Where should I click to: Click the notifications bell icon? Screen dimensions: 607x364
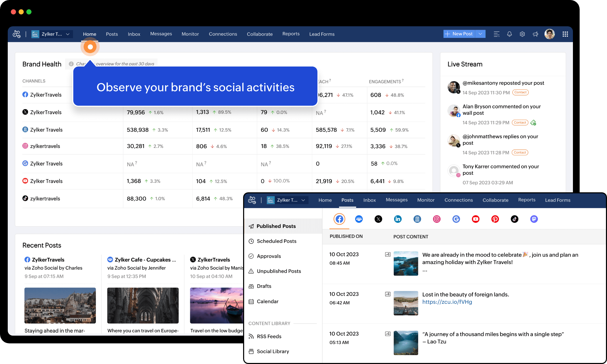coord(509,34)
